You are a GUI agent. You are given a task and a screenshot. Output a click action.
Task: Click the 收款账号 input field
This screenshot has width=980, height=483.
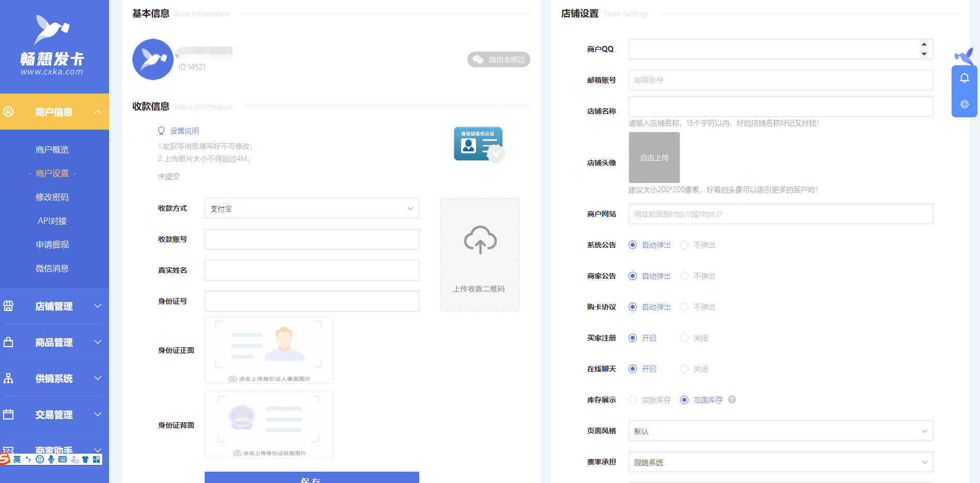(311, 239)
